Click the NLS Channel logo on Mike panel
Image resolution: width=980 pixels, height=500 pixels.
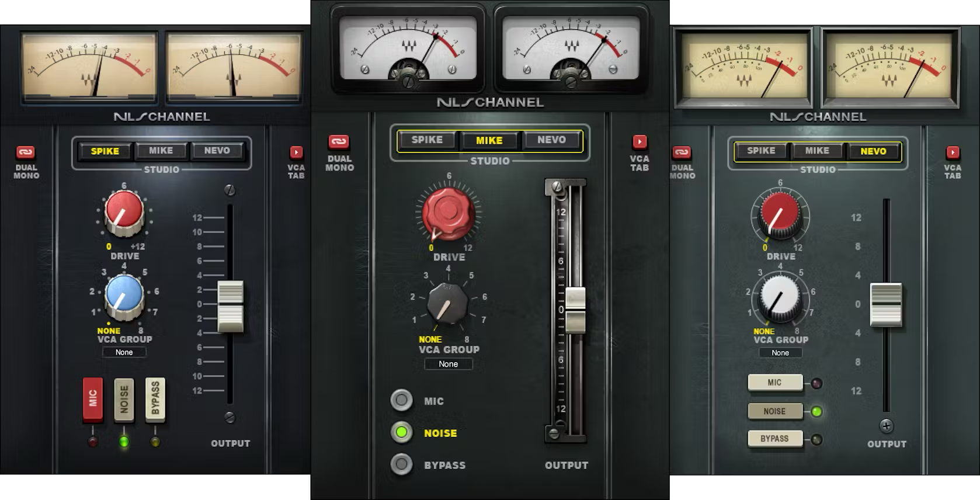[490, 102]
